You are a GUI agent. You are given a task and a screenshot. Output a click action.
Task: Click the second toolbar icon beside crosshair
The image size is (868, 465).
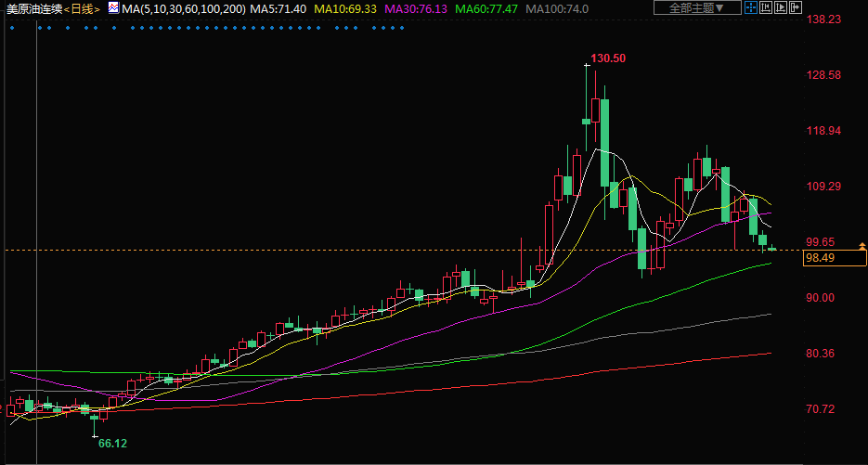click(765, 7)
